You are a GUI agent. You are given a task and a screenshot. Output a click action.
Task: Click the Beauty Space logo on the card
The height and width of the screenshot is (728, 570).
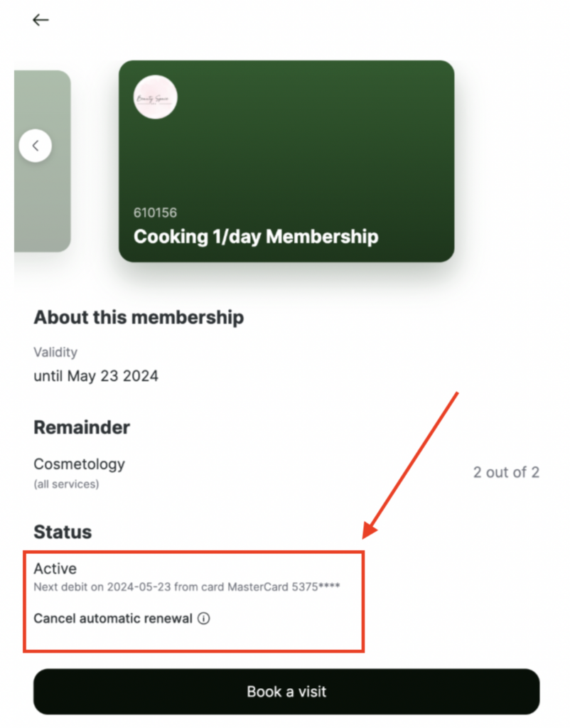(x=155, y=97)
